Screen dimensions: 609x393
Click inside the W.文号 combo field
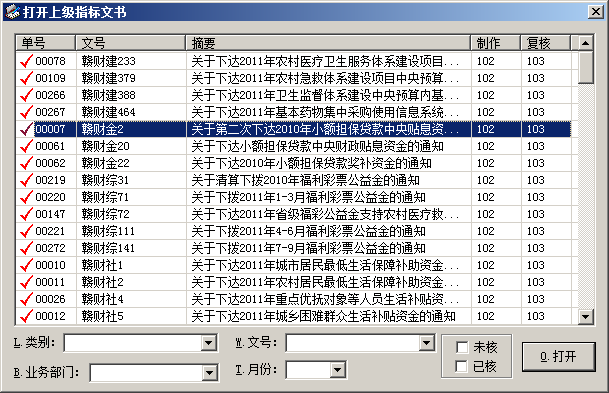[x=353, y=343]
